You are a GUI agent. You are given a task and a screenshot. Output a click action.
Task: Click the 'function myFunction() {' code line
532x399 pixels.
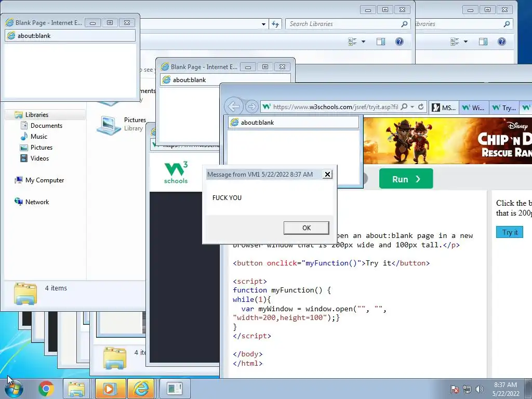tap(282, 290)
